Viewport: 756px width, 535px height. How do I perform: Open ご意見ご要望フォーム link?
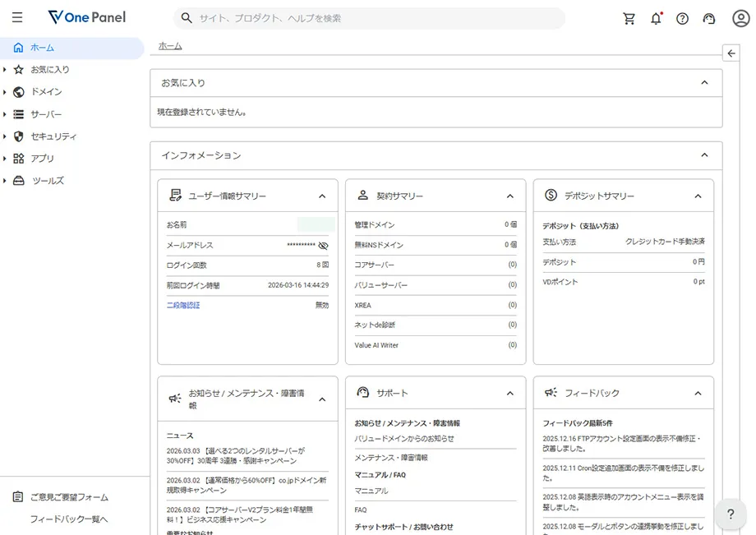[69, 497]
